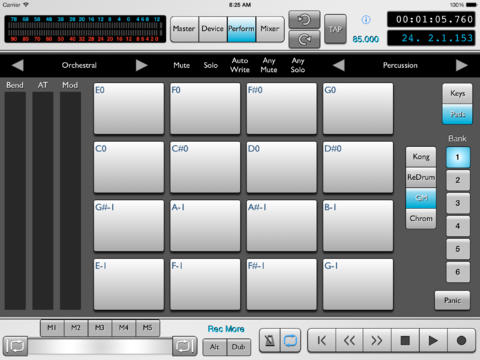Image resolution: width=480 pixels, height=360 pixels.
Task: Strike the E-1 pad
Action: [x=129, y=285]
